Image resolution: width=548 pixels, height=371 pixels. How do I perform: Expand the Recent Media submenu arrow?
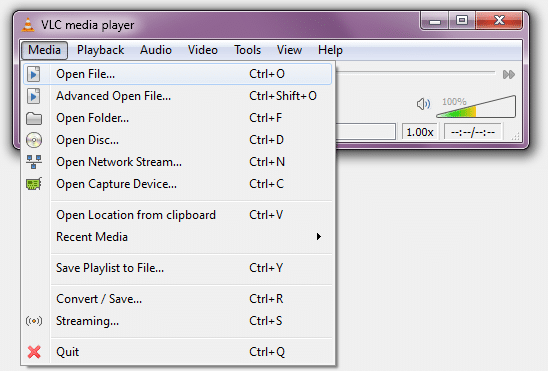point(319,237)
